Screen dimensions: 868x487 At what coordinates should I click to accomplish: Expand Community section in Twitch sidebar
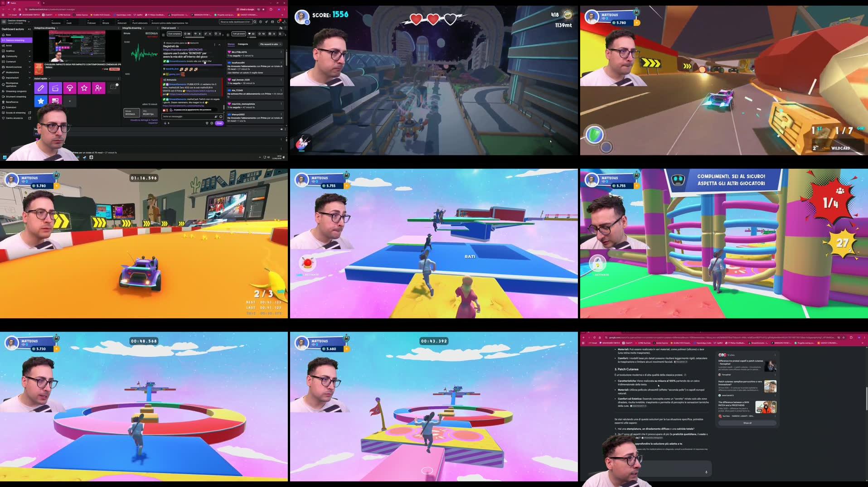pyautogui.click(x=16, y=56)
